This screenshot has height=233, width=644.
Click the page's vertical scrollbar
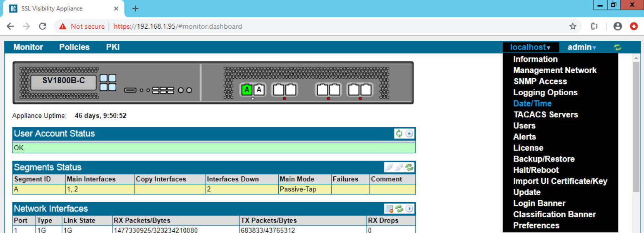pyautogui.click(x=635, y=125)
